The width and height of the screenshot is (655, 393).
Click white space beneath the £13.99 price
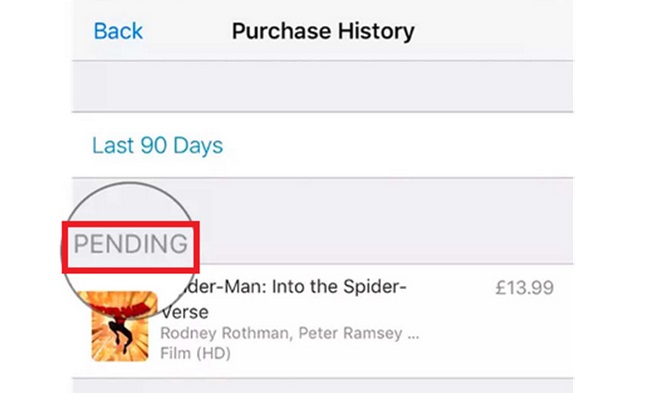coord(524,334)
